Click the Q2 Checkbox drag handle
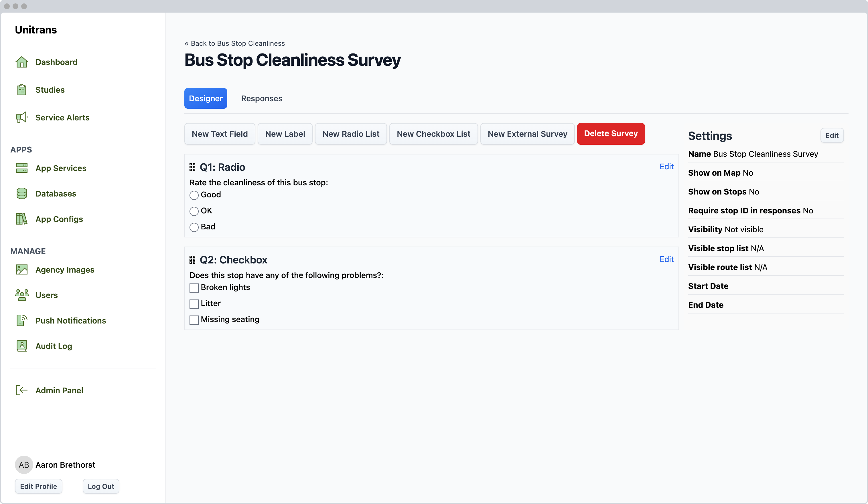868x504 pixels. coord(193,260)
